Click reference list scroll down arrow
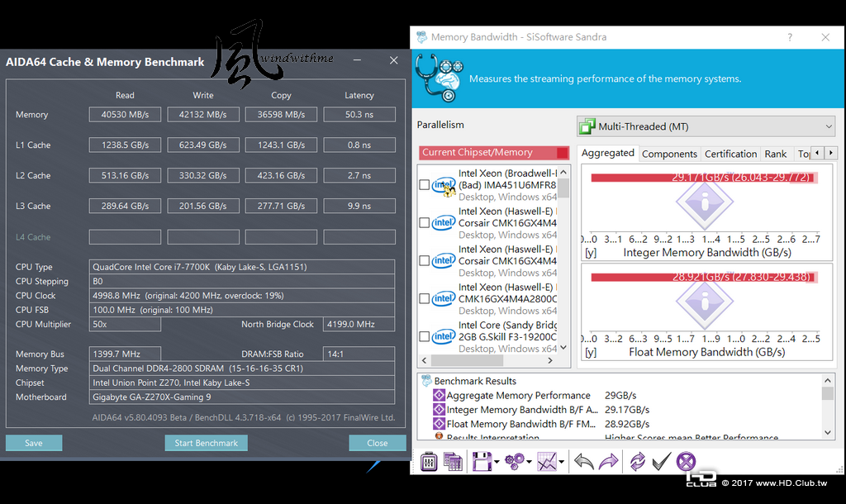846x504 pixels. tap(563, 348)
